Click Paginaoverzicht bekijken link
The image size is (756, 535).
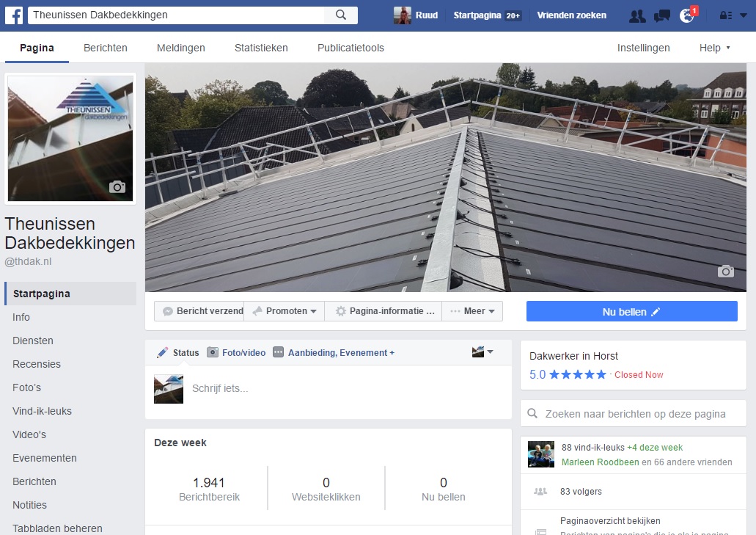[610, 521]
